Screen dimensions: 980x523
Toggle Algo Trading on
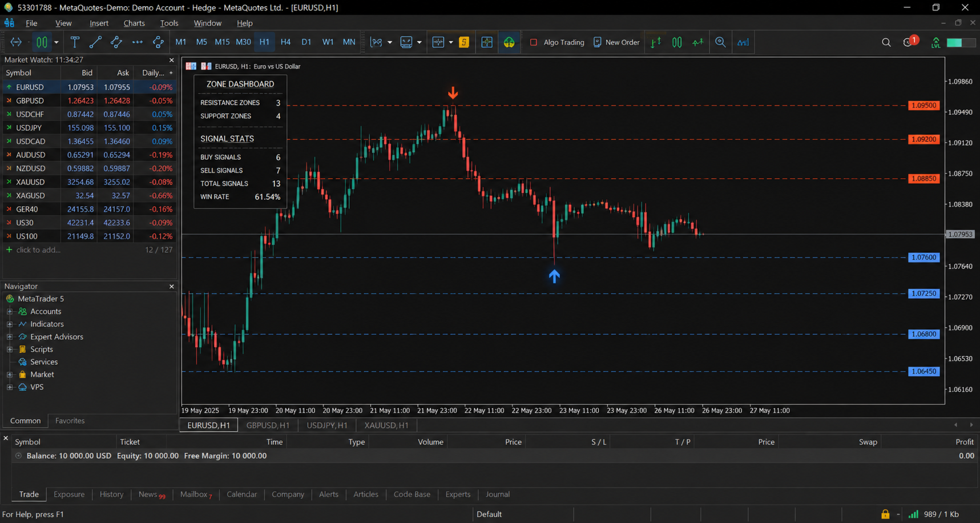coord(557,42)
